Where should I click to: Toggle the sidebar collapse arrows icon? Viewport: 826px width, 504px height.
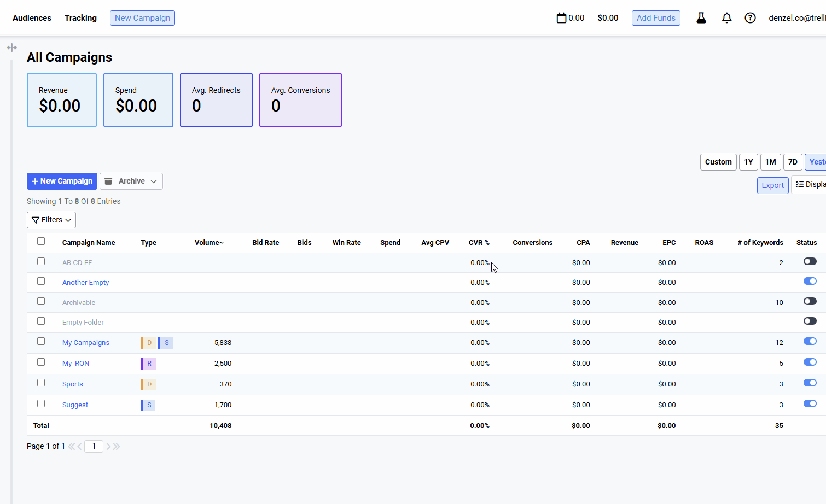click(12, 48)
